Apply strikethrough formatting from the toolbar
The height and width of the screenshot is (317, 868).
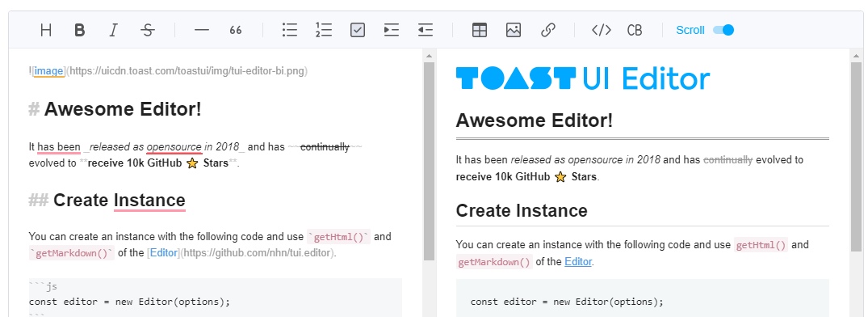click(147, 30)
